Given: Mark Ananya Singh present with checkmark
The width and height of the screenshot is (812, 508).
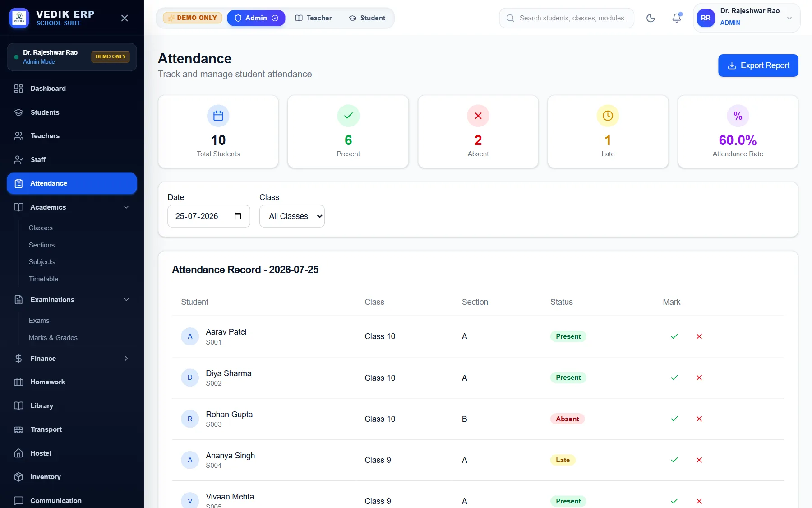Looking at the screenshot, I should tap(674, 460).
